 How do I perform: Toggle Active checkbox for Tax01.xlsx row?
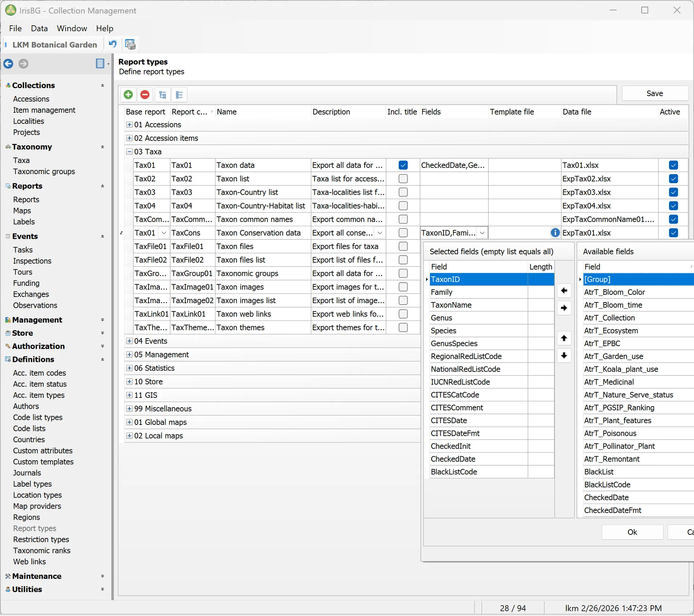tap(673, 165)
